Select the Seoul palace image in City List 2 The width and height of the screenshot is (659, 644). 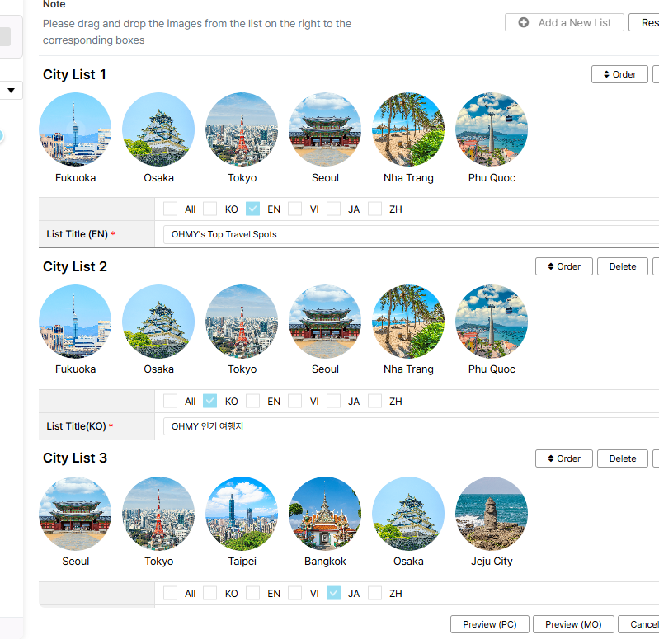pyautogui.click(x=325, y=322)
